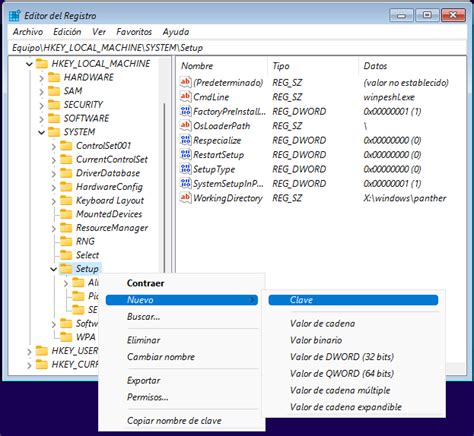Click the Nombre column header

pyautogui.click(x=222, y=66)
